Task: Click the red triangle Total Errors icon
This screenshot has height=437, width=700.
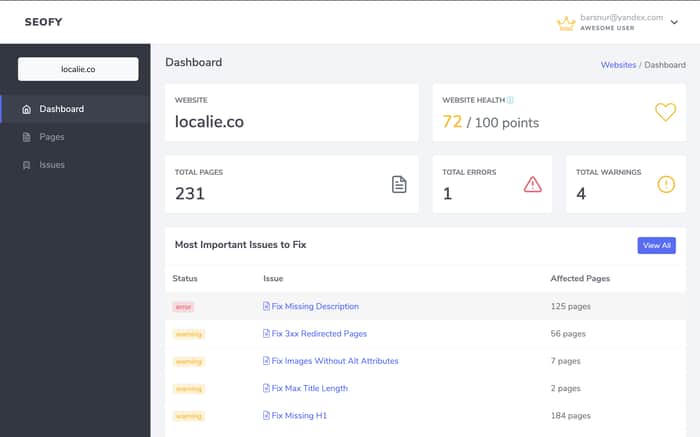Action: click(533, 184)
